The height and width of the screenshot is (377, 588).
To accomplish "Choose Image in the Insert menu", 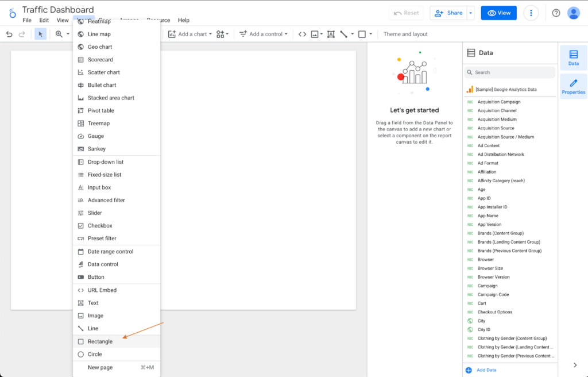I will pos(117,316).
